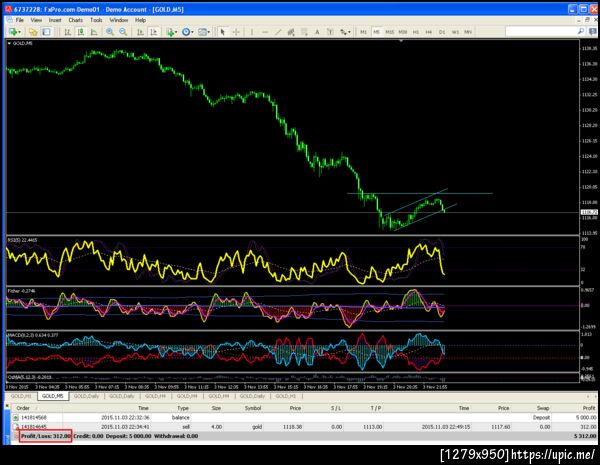Switch chart to bar chart style
The image size is (600, 465).
68,32
